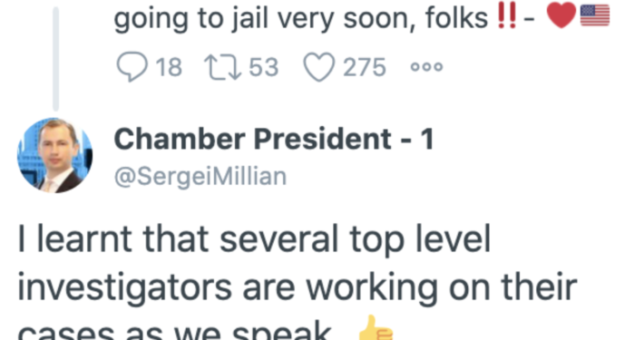Image resolution: width=644 pixels, height=340 pixels.
Task: Visit the @SergeiMillian handle link
Action: point(200,177)
